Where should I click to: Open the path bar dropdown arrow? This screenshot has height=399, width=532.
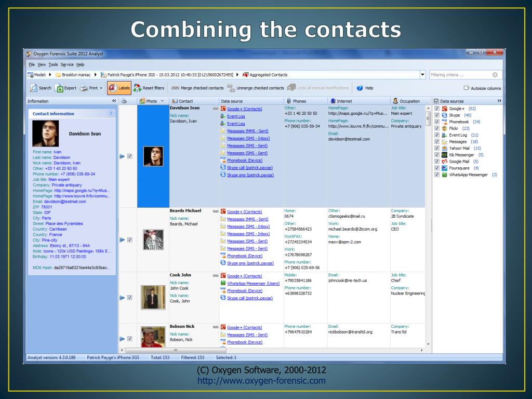tap(423, 75)
